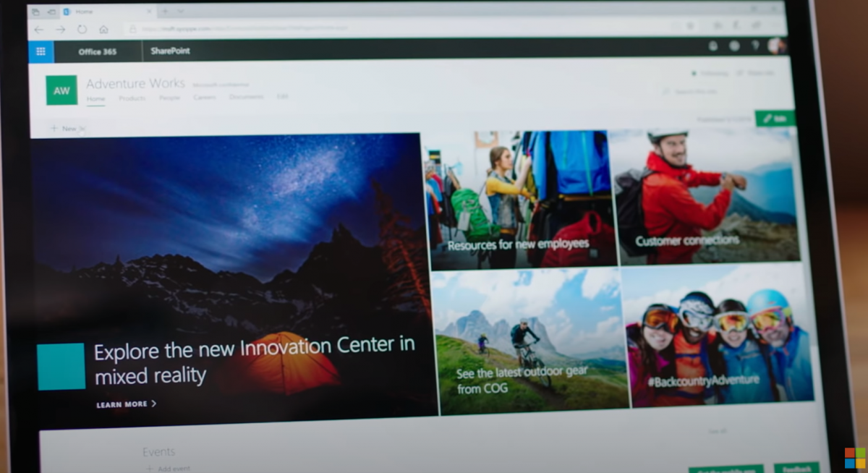Open the settings gear in Office 365 bar
868x473 pixels.
(734, 46)
